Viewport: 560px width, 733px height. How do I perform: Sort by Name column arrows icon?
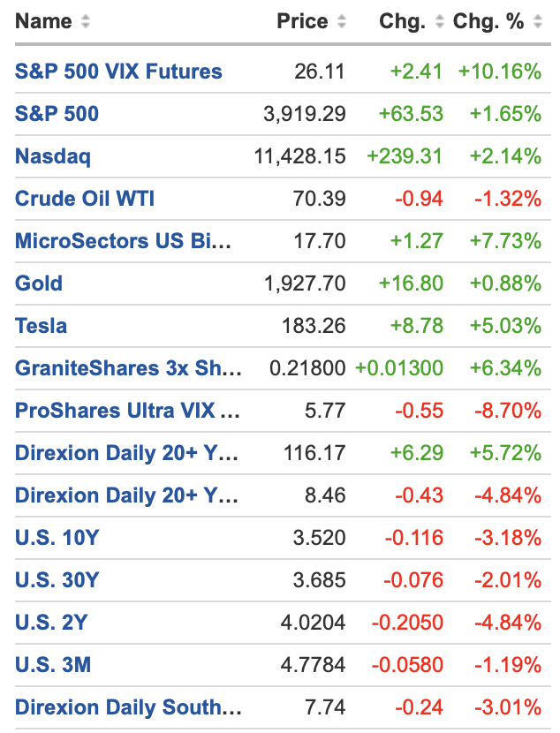tap(86, 22)
